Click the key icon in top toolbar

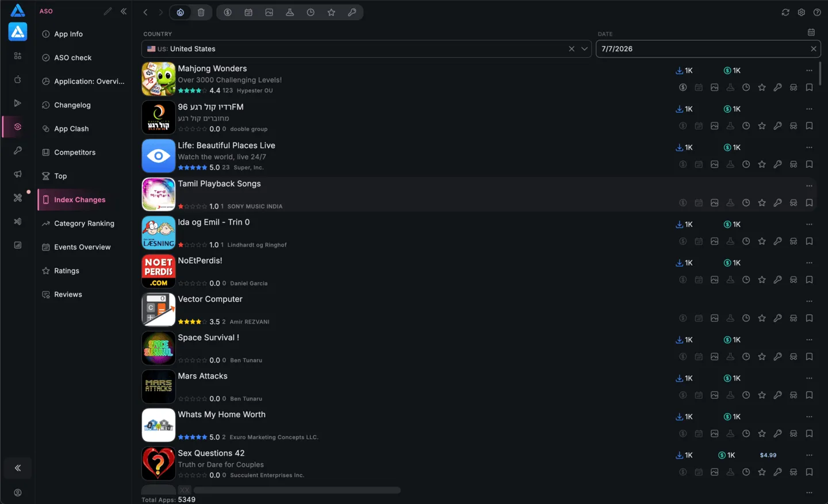(352, 12)
